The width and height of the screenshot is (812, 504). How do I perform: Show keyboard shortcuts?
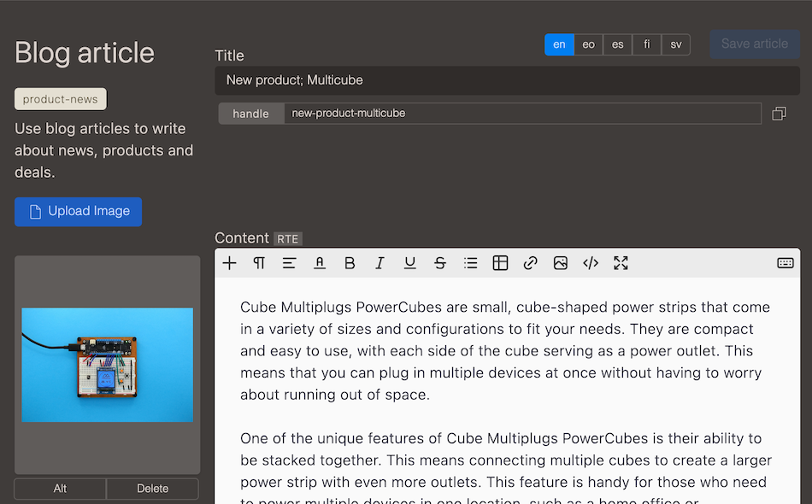pyautogui.click(x=785, y=263)
